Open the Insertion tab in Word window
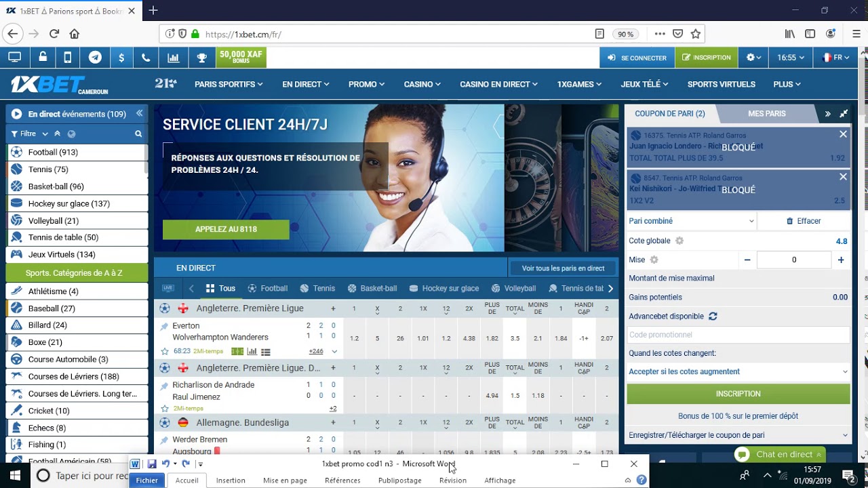Screen dimensions: 868x488 (x=231, y=480)
